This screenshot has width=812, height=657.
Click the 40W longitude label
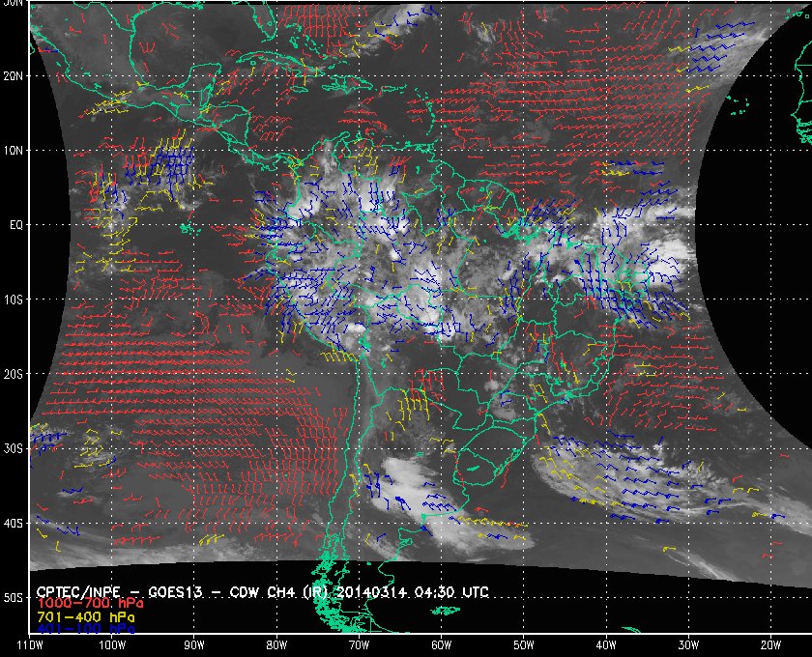pyautogui.click(x=606, y=645)
